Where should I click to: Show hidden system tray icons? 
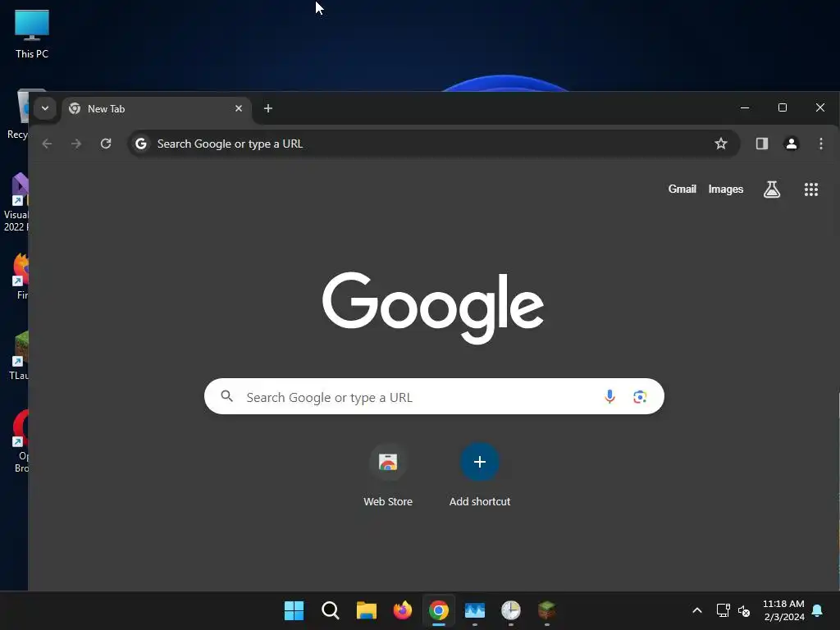point(697,610)
